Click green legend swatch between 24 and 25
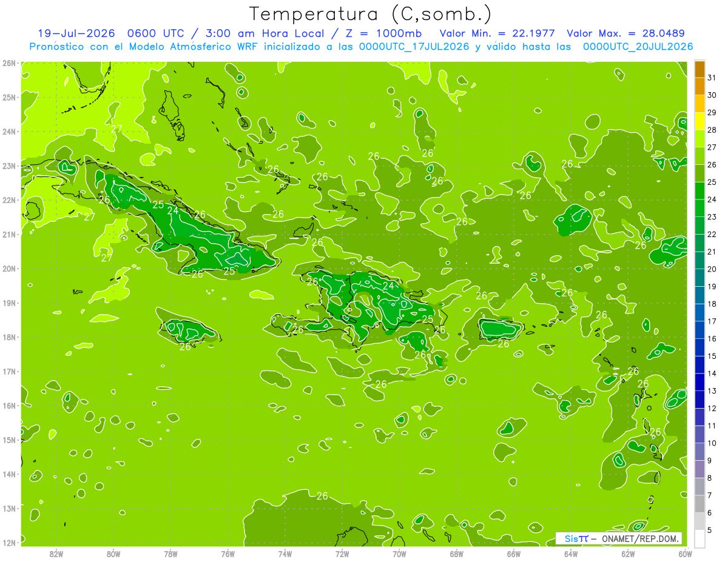 click(699, 190)
